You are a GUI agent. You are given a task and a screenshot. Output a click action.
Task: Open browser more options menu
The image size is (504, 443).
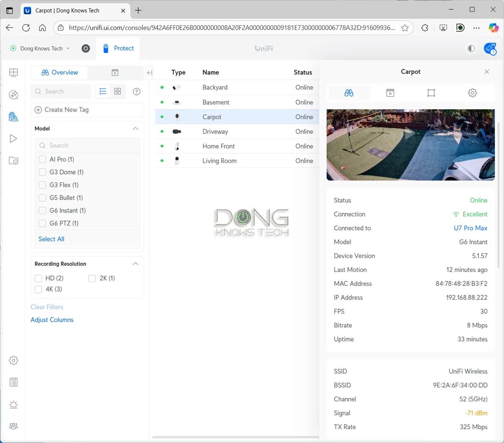pyautogui.click(x=476, y=28)
